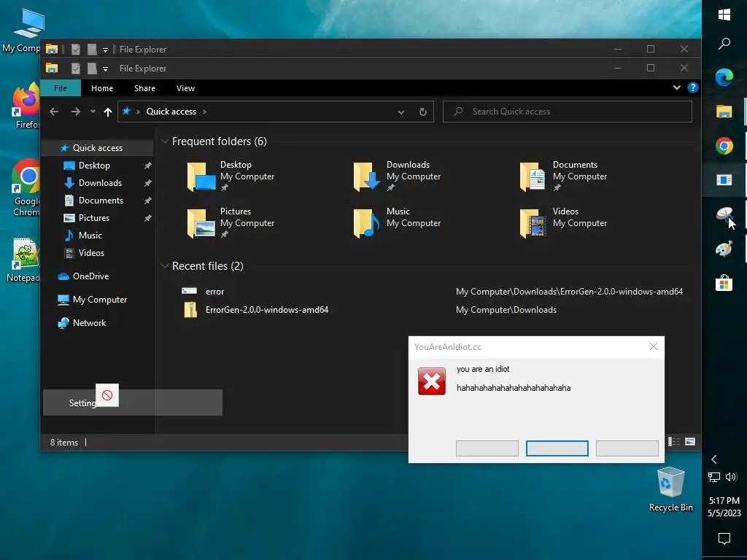Viewport: 747px width, 560px height.
Task: Select the Downloads frequent folder
Action: [398, 176]
